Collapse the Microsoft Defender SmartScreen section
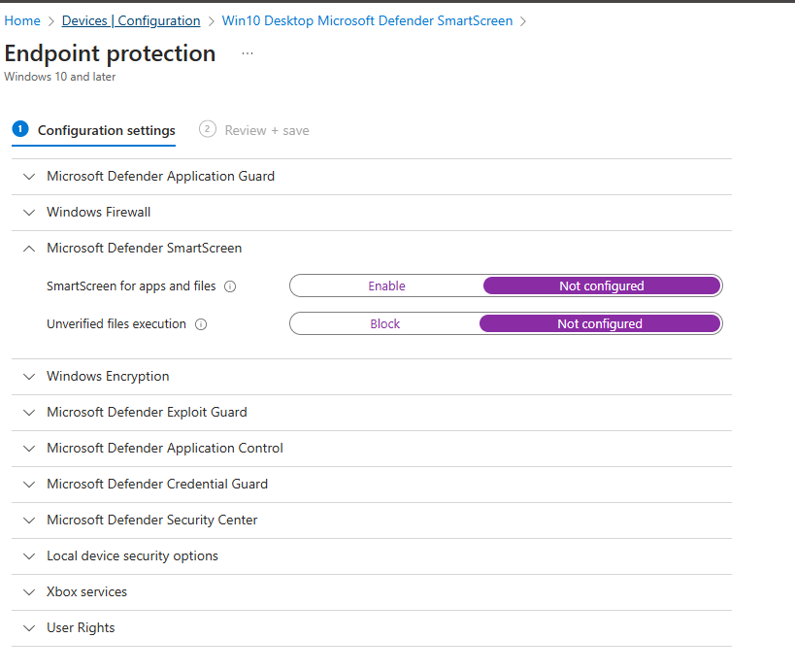 pos(144,249)
